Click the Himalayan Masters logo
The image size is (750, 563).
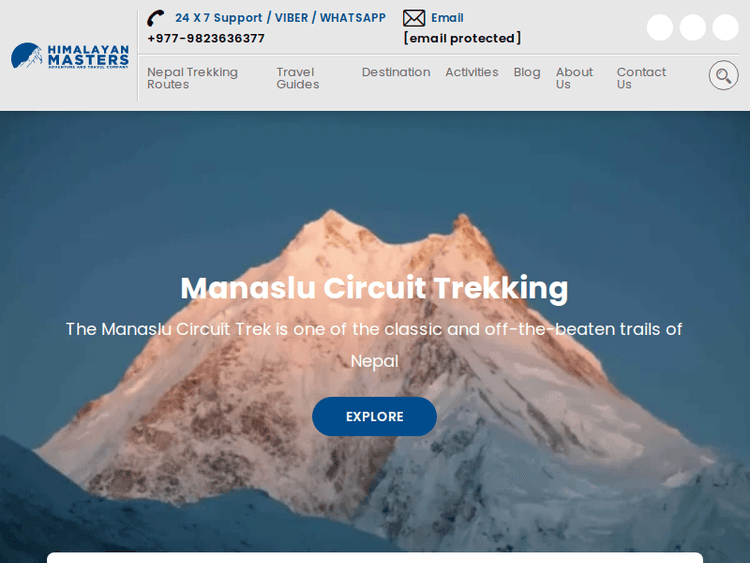[70, 56]
